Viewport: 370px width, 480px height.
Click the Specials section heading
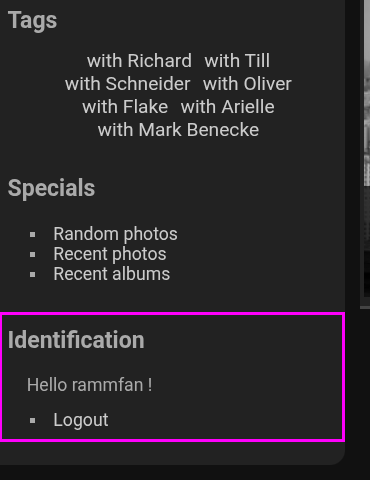51,188
